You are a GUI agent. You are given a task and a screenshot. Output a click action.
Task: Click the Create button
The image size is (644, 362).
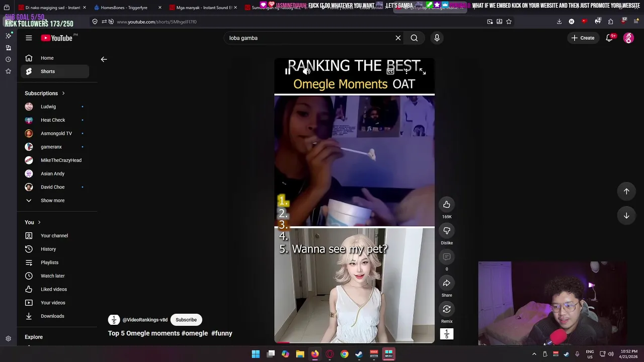point(583,38)
